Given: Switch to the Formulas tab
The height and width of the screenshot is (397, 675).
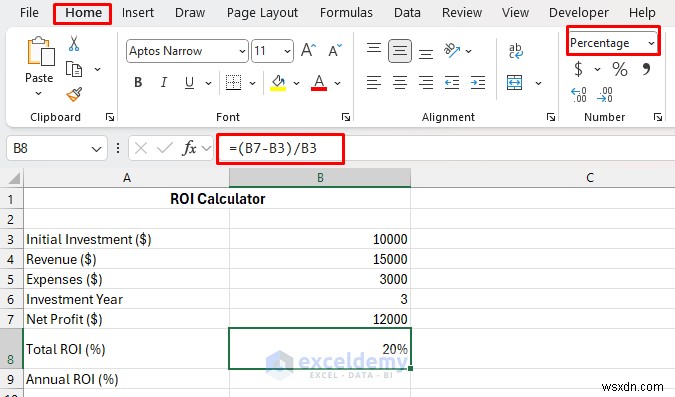Looking at the screenshot, I should [x=346, y=12].
